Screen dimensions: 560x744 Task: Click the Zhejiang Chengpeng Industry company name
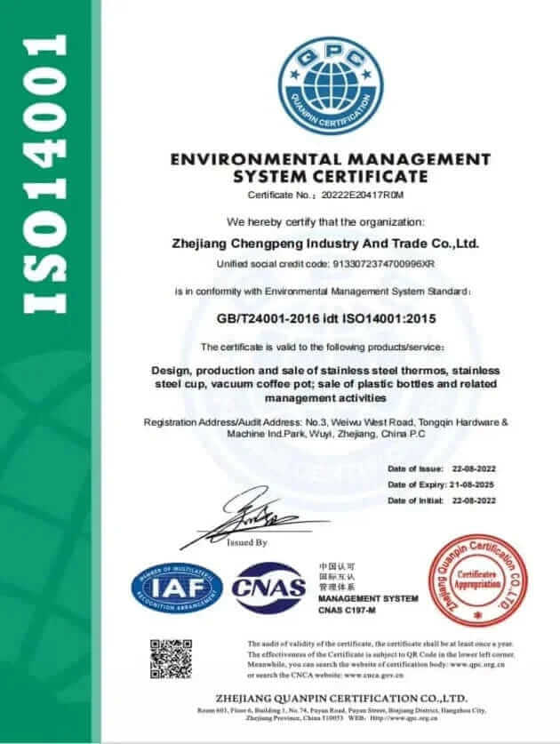point(329,241)
